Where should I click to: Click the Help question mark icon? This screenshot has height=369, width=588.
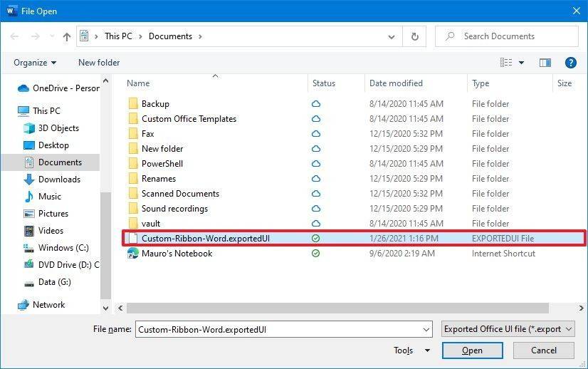(570, 63)
